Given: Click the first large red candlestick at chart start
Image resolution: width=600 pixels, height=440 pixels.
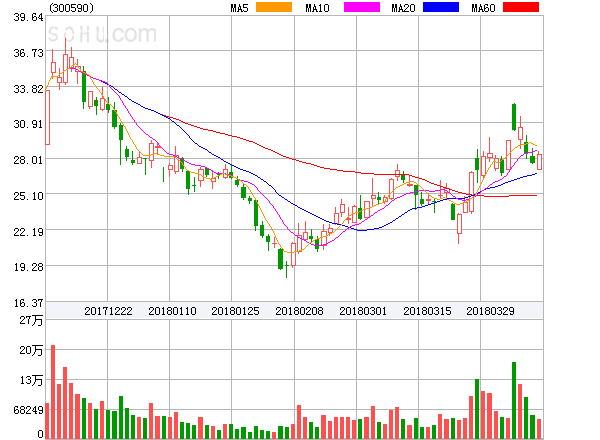Looking at the screenshot, I should pos(47,117).
